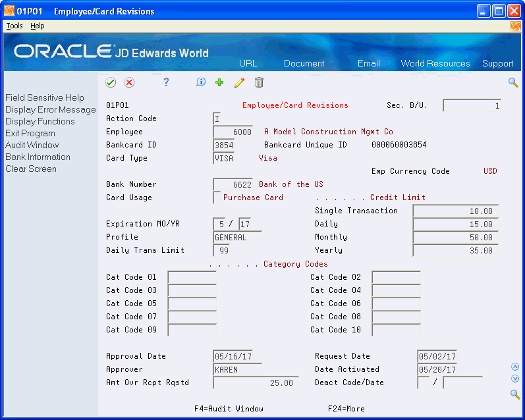525x420 pixels.
Task: Click the Daily Trans Limit field
Action: (221, 250)
